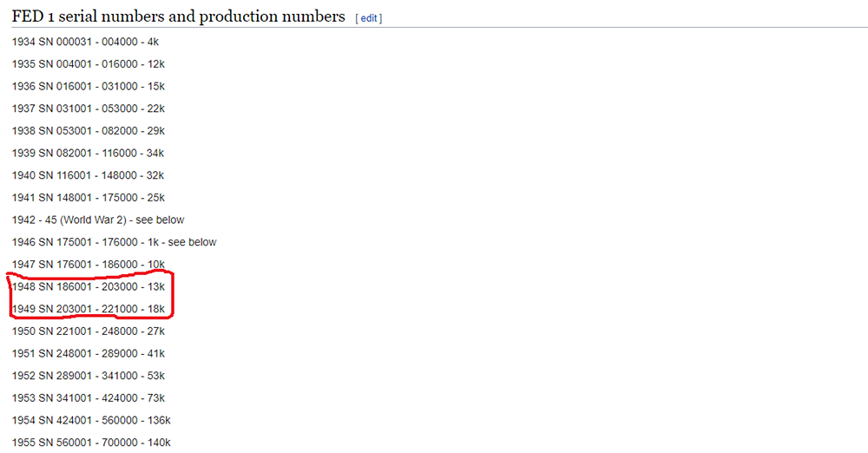Image resolution: width=868 pixels, height=453 pixels.
Task: Select the 1935 SN 004001 line
Action: 88,64
